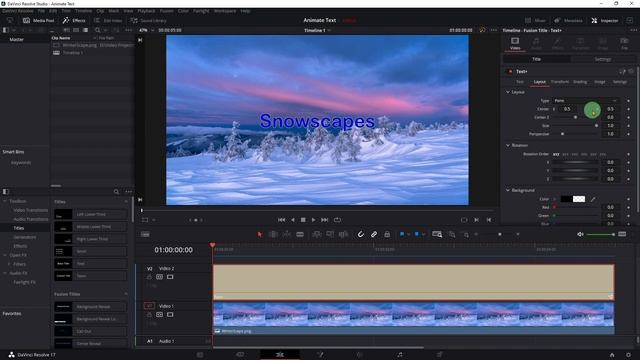Viewport: 640px width, 360px height.
Task: Click the Replace Clip icon
Action: click(x=344, y=234)
